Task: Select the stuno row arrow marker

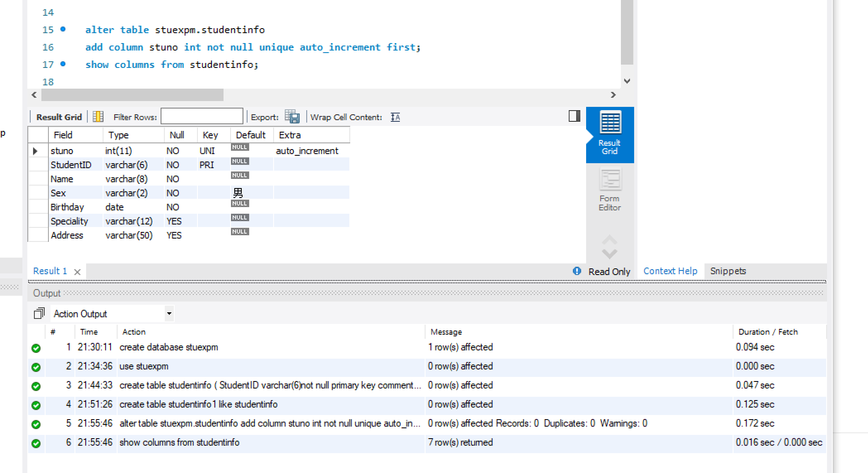Action: coord(36,151)
